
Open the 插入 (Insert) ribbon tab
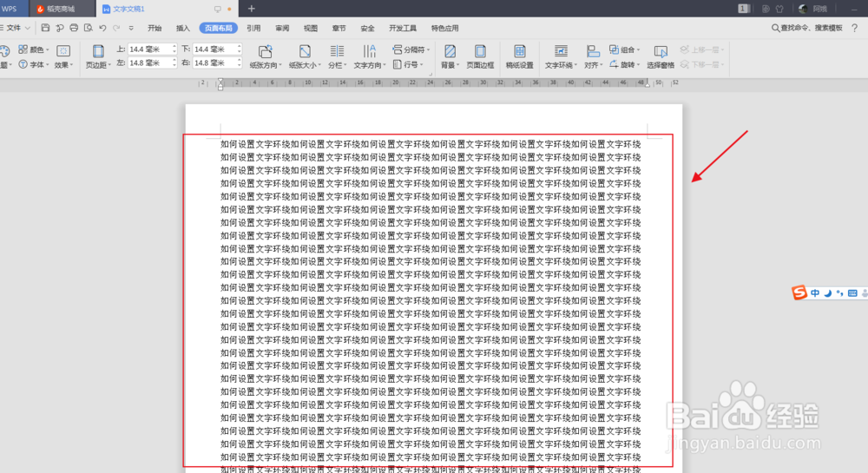click(182, 29)
